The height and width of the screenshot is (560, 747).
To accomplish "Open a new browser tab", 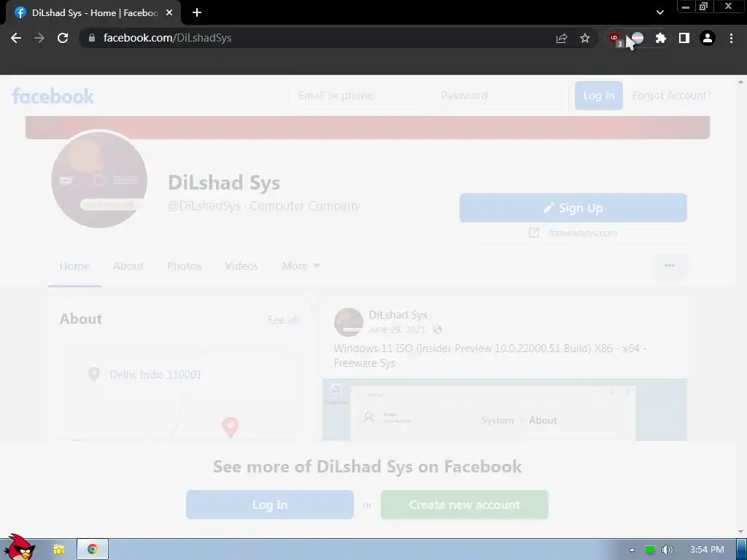I will pyautogui.click(x=197, y=13).
